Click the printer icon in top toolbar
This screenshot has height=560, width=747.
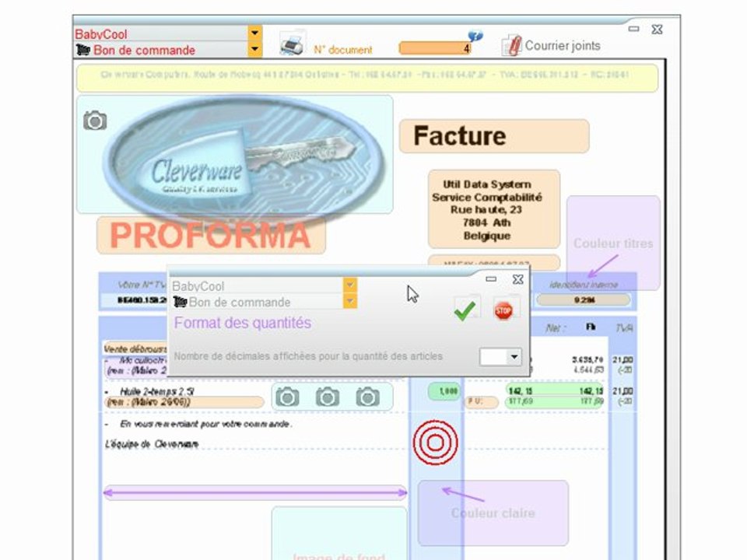[292, 44]
